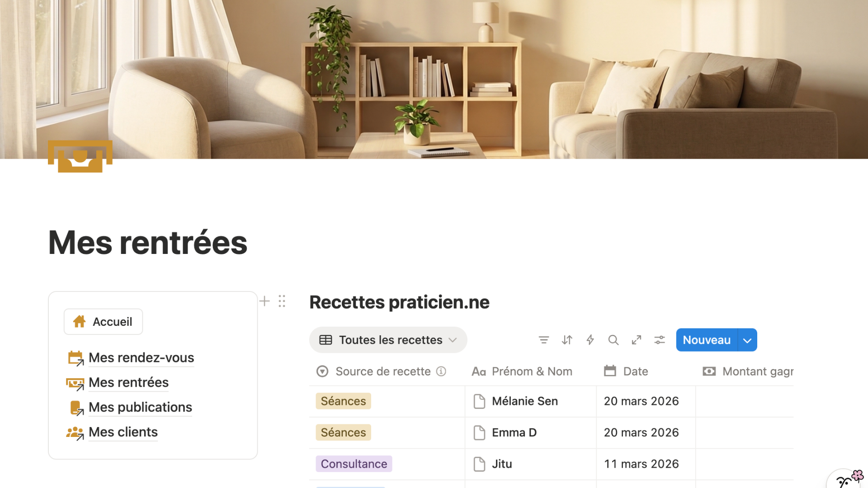Screen dimensions: 868x488
Task: Click the search magnifier icon
Action: (613, 340)
